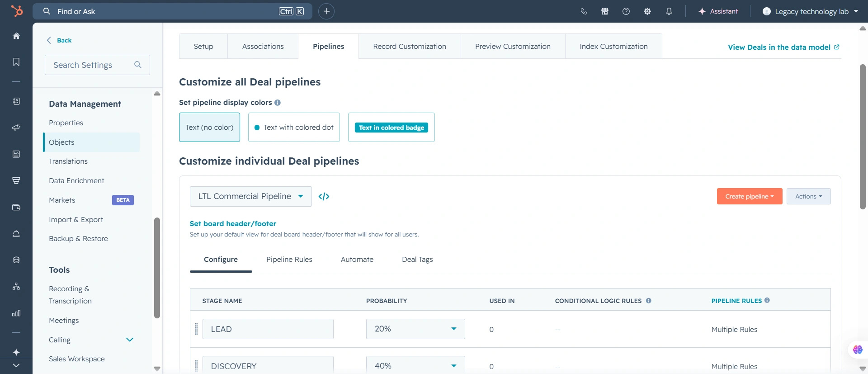Click the Find or Ask search field

(172, 11)
